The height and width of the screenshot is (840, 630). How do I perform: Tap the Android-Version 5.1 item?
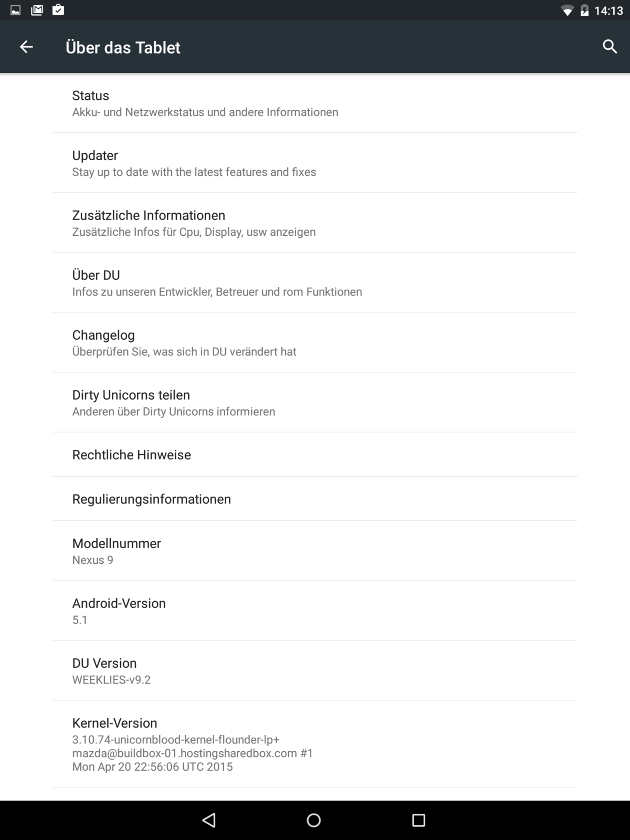314,611
